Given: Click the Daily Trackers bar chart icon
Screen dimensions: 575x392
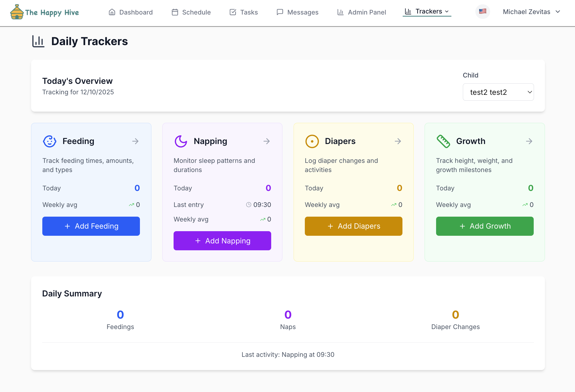Looking at the screenshot, I should (38, 41).
